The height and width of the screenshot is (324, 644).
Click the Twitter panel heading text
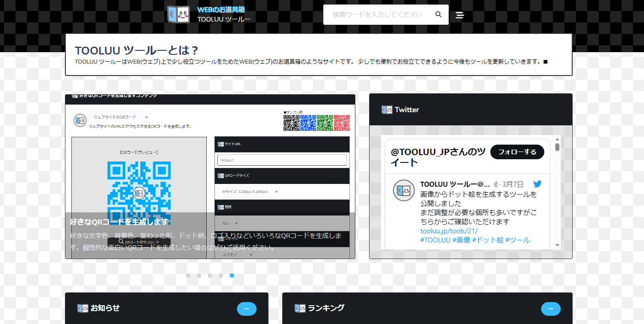407,110
